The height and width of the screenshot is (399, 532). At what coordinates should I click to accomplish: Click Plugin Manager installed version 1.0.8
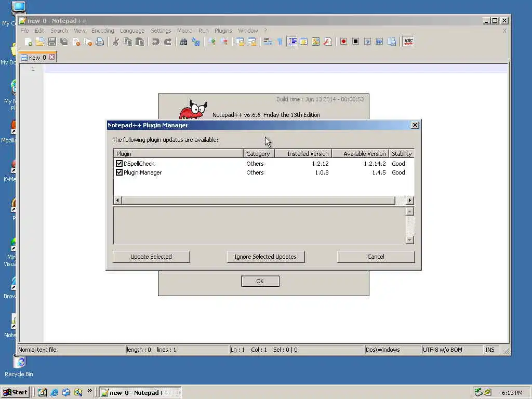point(322,172)
